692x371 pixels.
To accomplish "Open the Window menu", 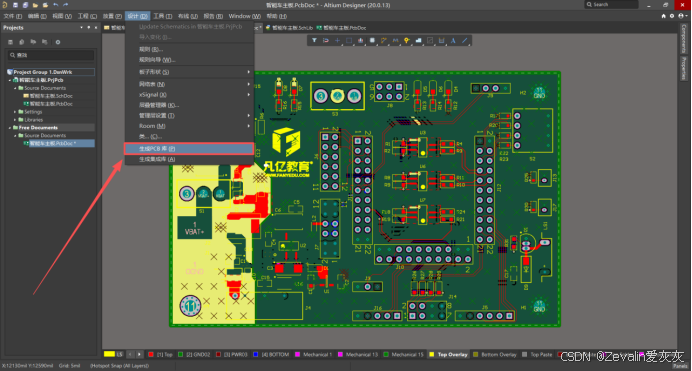I will 244,16.
